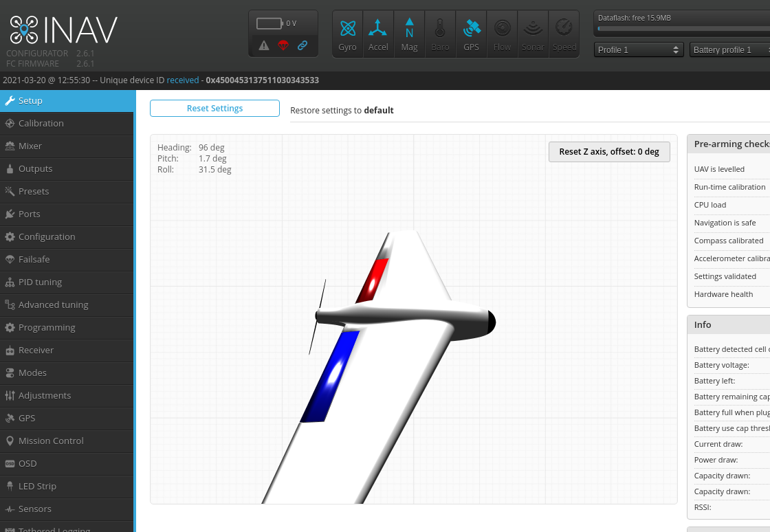Open the Receiver tab
Image resolution: width=770 pixels, height=532 pixels.
coord(67,350)
